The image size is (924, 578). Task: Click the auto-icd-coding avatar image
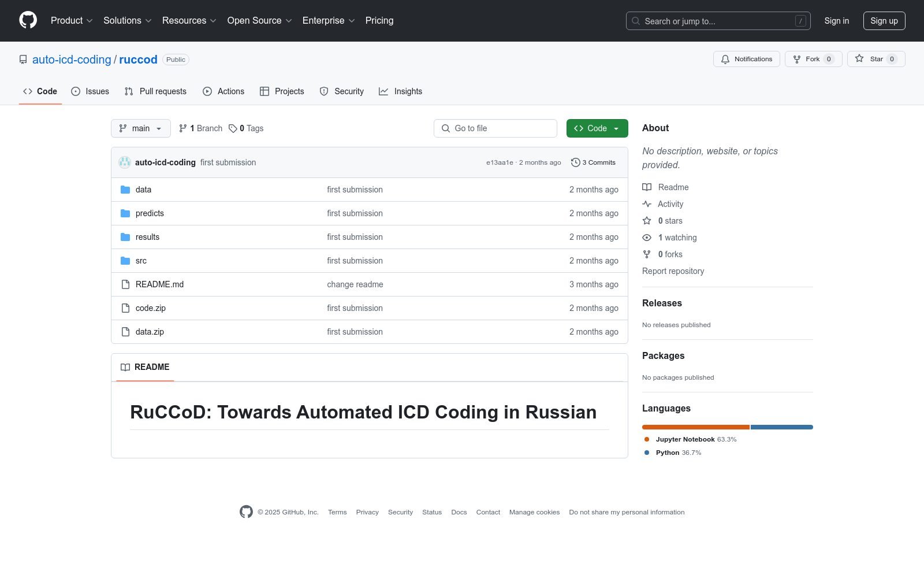[125, 162]
